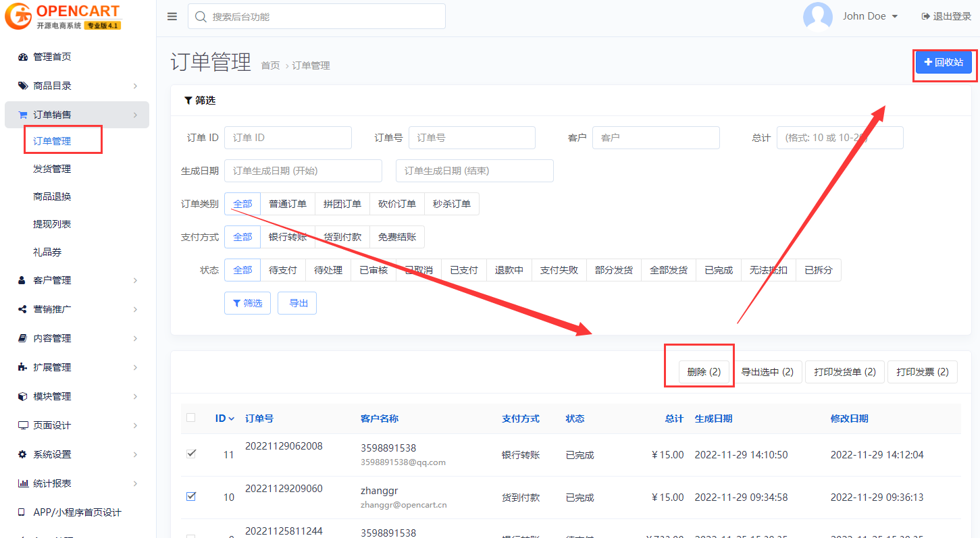This screenshot has width=980, height=538.
Task: Toggle the select-all checkbox in table header
Action: (191, 418)
